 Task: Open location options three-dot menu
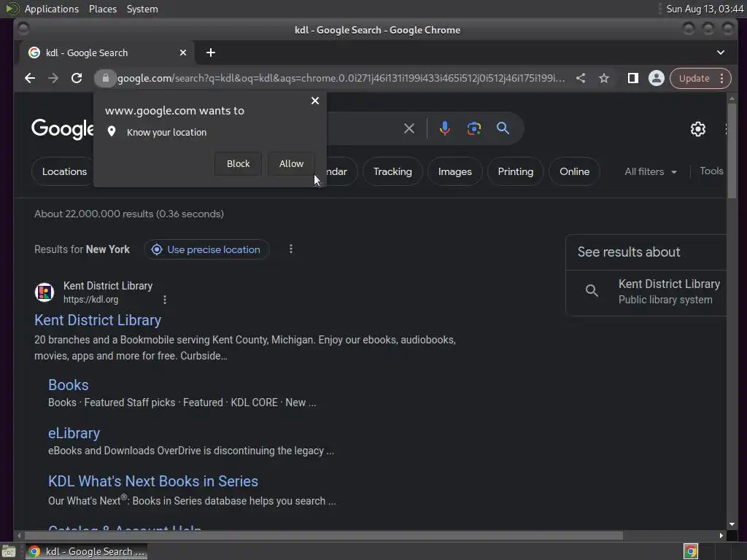291,249
